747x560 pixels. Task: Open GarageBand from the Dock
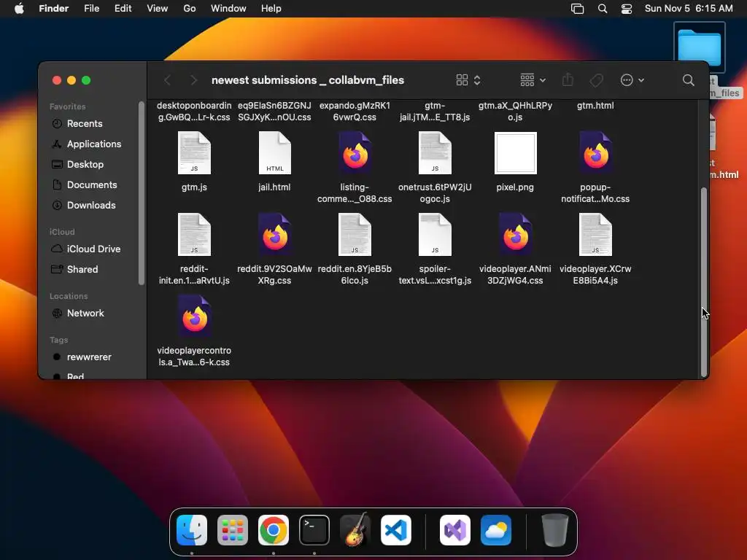click(355, 530)
